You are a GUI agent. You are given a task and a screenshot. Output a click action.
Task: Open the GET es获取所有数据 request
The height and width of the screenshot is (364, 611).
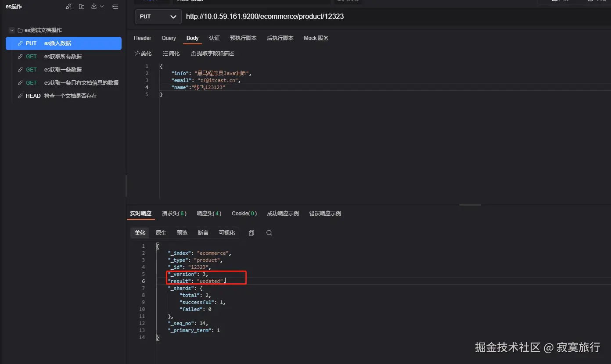pos(64,57)
